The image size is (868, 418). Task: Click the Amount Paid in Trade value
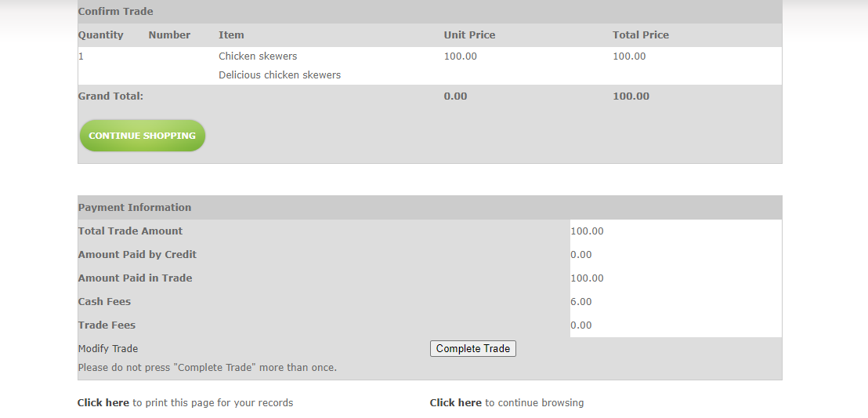tap(588, 278)
